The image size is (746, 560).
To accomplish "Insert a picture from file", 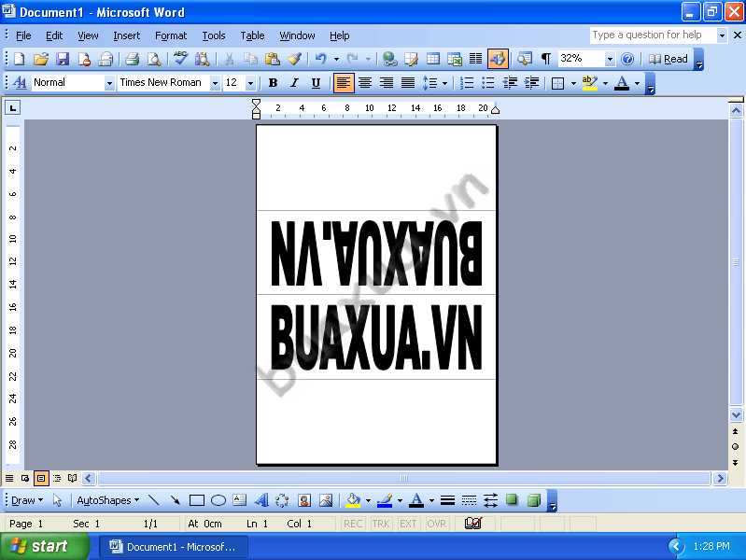I will (326, 500).
